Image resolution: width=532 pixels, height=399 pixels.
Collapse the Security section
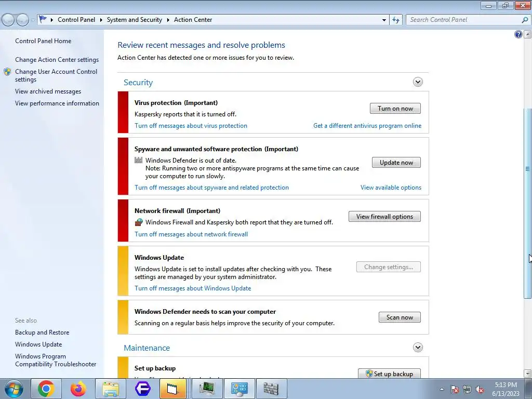(x=418, y=82)
